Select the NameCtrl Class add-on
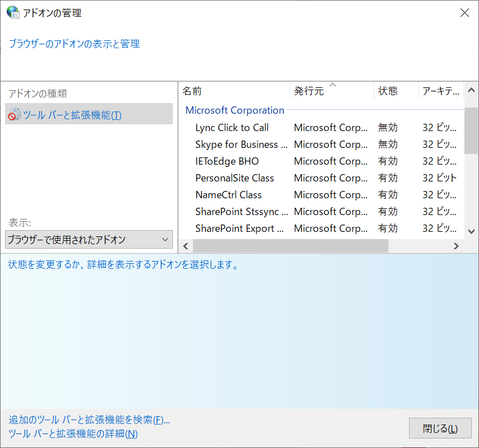Image resolution: width=479 pixels, height=448 pixels. click(228, 195)
